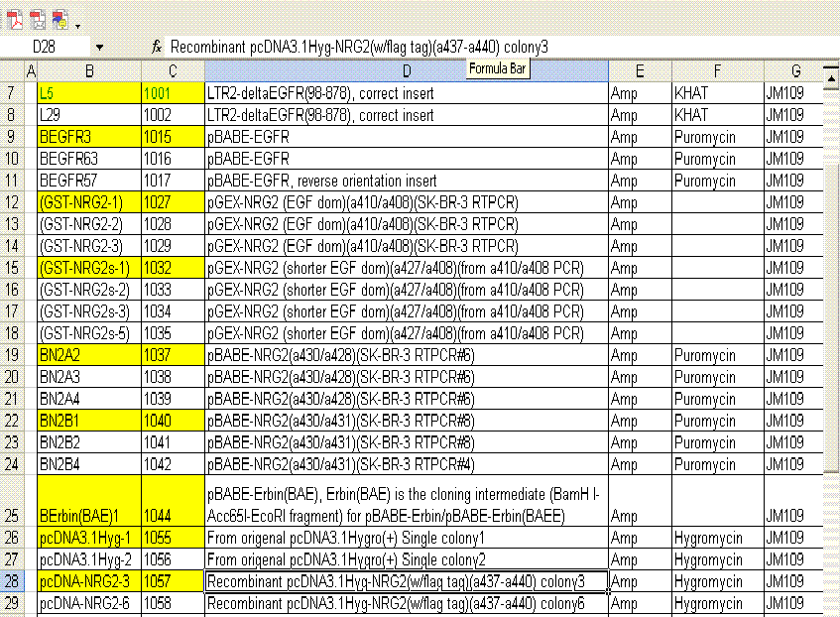
Task: Click the 'pBABE-Erbin(BAE)' description cell
Action: coord(407,501)
